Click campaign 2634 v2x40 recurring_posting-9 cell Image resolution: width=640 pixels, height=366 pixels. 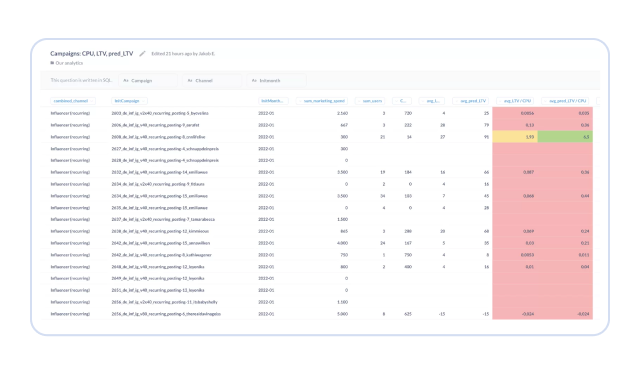coord(158,184)
